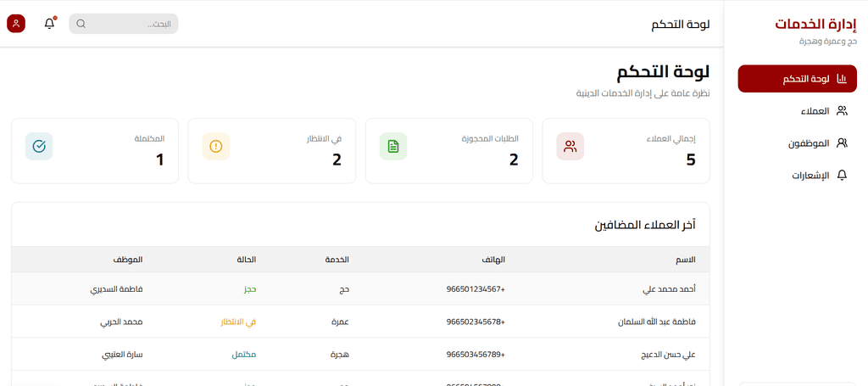Viewport: 868px width, 386px height.
Task: Click the إدارة الخدمات logo title
Action: click(x=815, y=25)
